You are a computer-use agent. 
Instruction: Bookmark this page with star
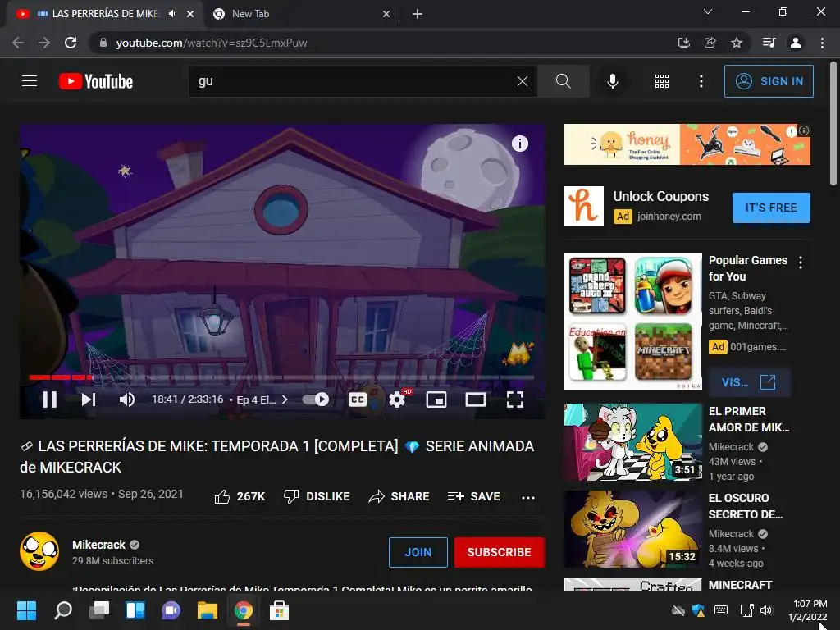point(737,43)
